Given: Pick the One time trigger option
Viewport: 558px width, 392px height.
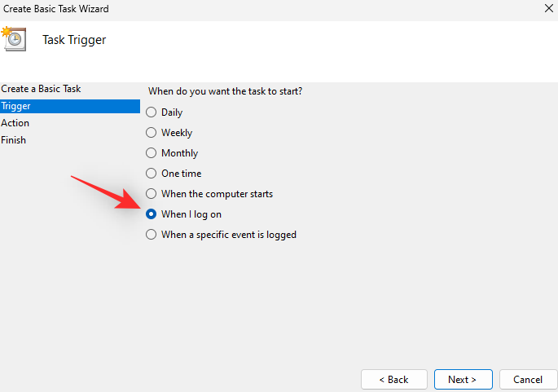Looking at the screenshot, I should (x=151, y=174).
